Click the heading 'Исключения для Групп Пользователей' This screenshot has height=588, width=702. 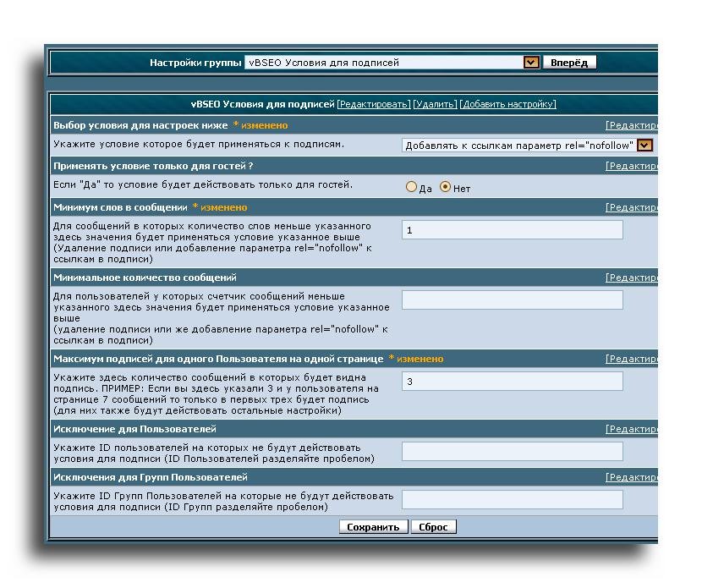151,477
